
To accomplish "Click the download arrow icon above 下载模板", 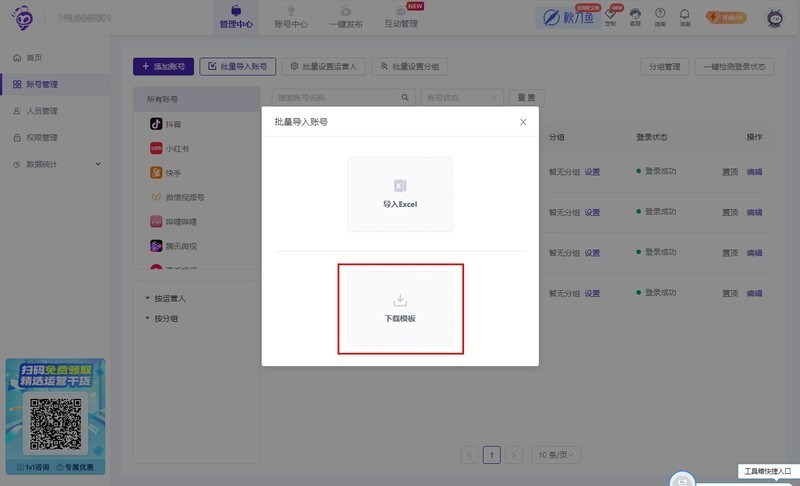I will (x=400, y=300).
